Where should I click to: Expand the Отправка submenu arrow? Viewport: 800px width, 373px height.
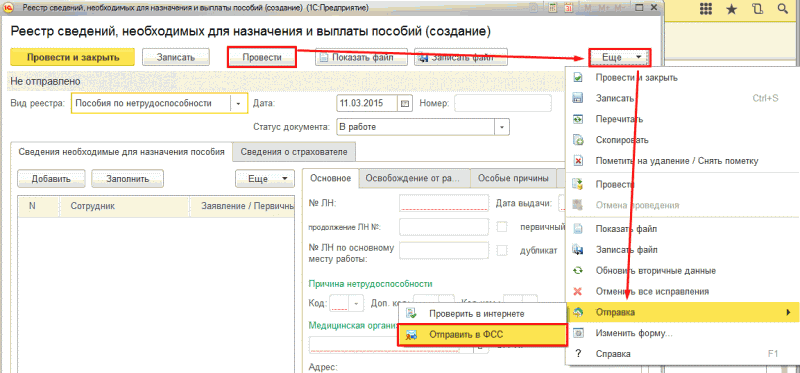pos(788,312)
